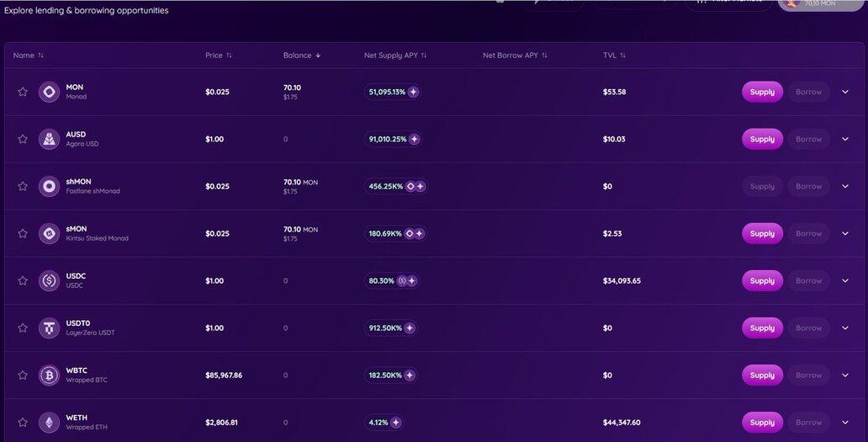Click the shMON Fastlane token icon
868x442 pixels.
[49, 186]
